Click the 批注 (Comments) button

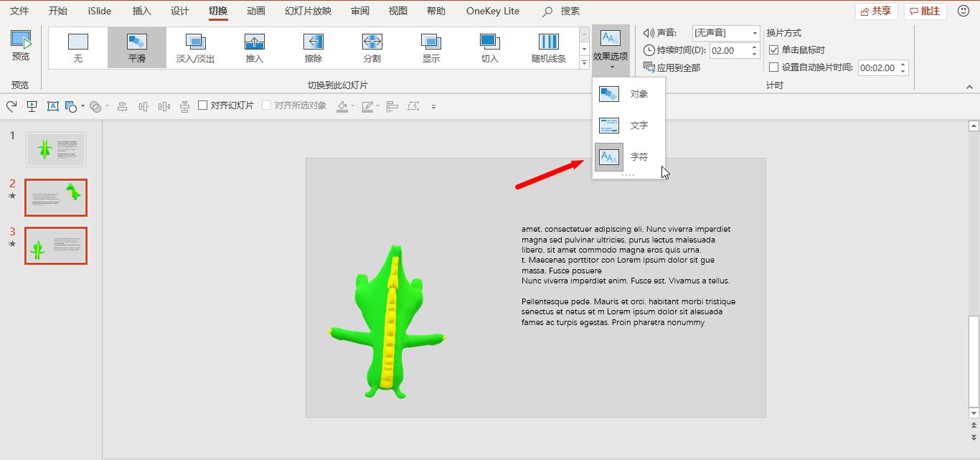(925, 11)
